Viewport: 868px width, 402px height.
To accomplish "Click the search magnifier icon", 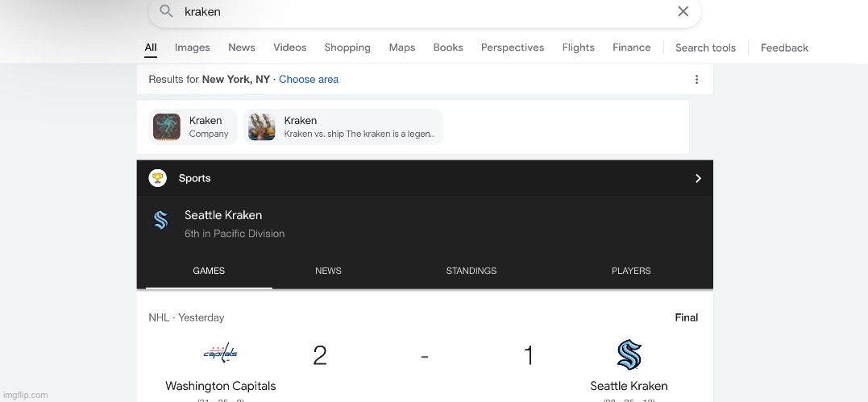I will click(x=166, y=11).
